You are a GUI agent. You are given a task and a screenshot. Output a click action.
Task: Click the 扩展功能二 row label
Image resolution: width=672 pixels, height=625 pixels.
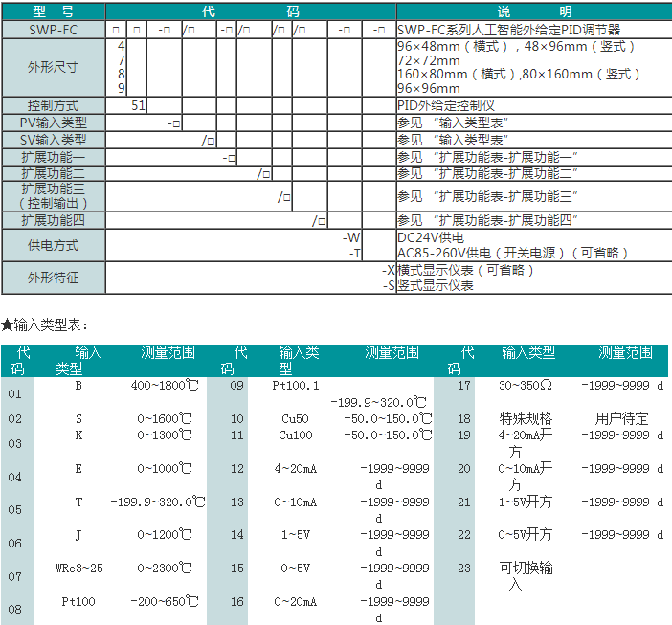point(54,173)
